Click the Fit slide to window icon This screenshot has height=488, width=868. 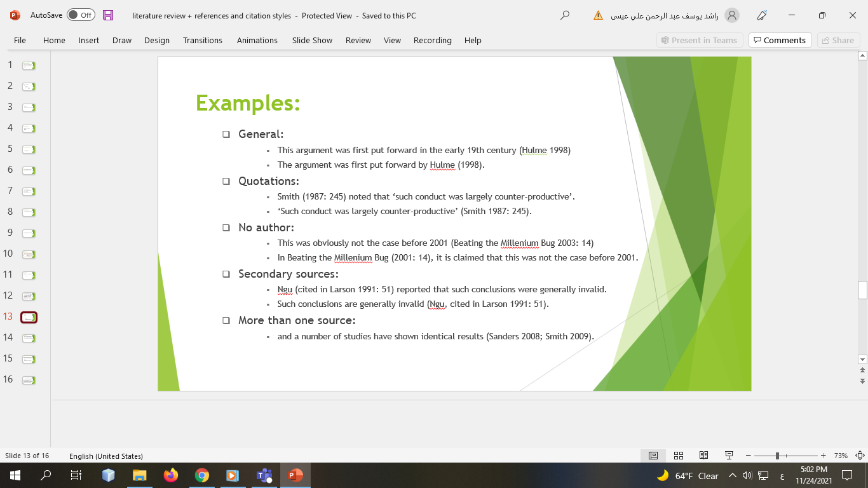(x=859, y=455)
